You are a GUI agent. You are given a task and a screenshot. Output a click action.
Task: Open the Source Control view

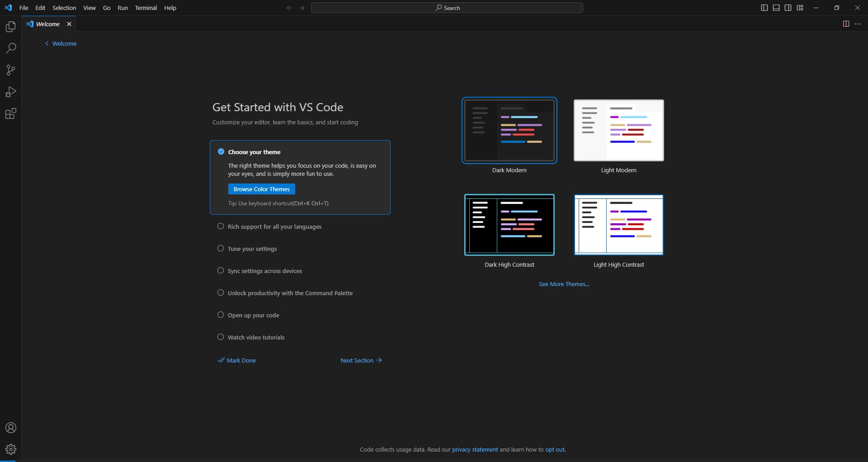pyautogui.click(x=10, y=70)
